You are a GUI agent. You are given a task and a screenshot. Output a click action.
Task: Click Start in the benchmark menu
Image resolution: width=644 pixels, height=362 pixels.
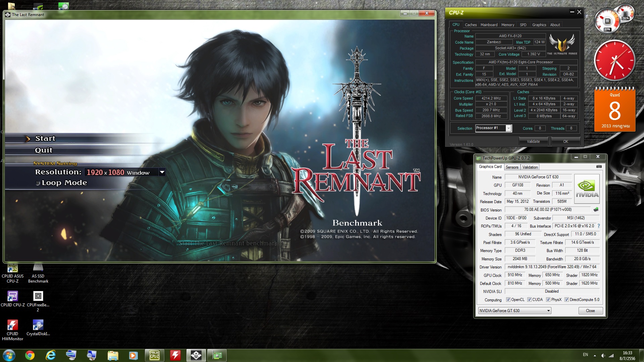45,138
